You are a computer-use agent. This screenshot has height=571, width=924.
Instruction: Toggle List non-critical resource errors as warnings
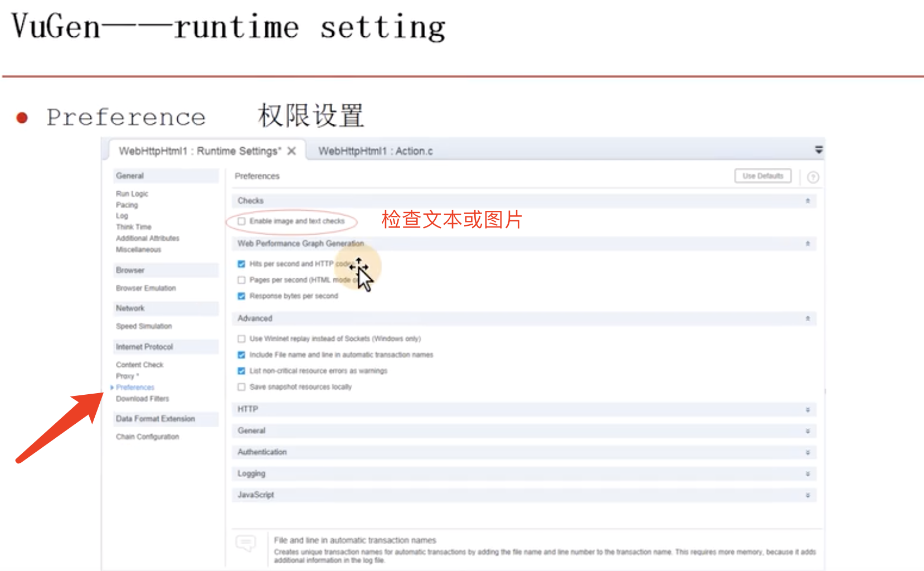pyautogui.click(x=241, y=371)
